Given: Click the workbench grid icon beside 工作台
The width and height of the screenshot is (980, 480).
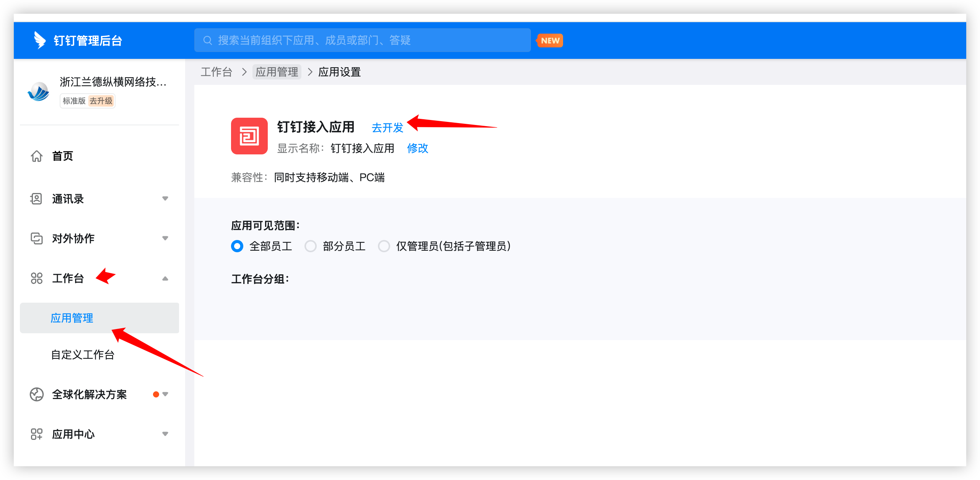Looking at the screenshot, I should 37,278.
